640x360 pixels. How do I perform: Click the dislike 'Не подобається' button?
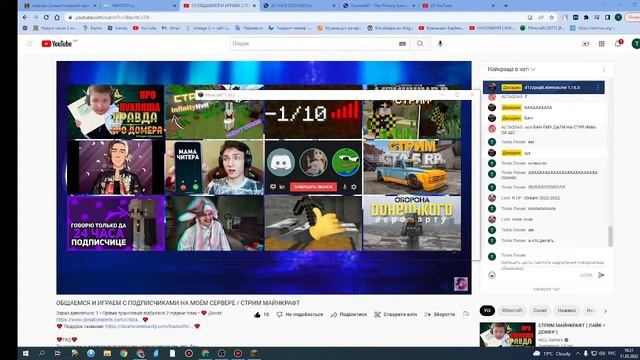pos(300,315)
